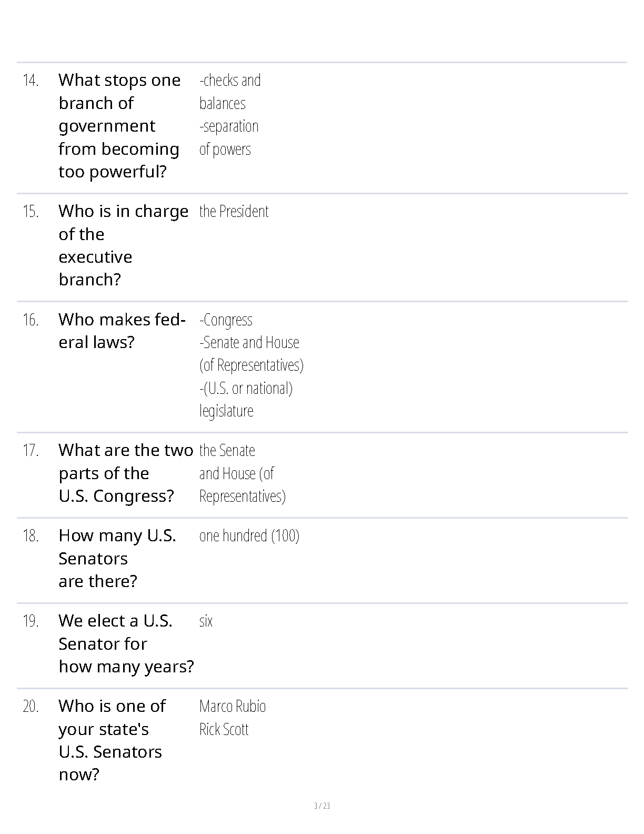644x834 pixels.
Task: Select the answer 'one hundred (100)'
Action: pyautogui.click(x=249, y=535)
